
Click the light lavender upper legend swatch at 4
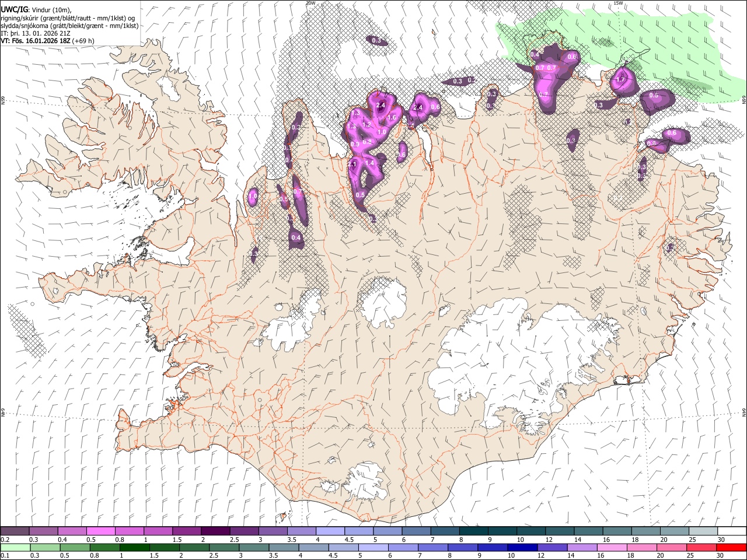[329, 531]
